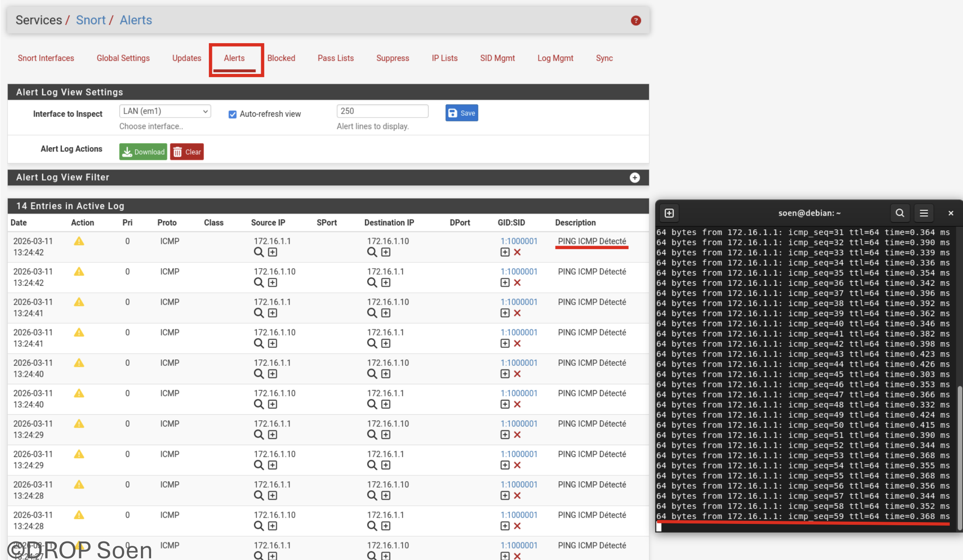Open the Suppress tab
The height and width of the screenshot is (560, 963).
[393, 58]
